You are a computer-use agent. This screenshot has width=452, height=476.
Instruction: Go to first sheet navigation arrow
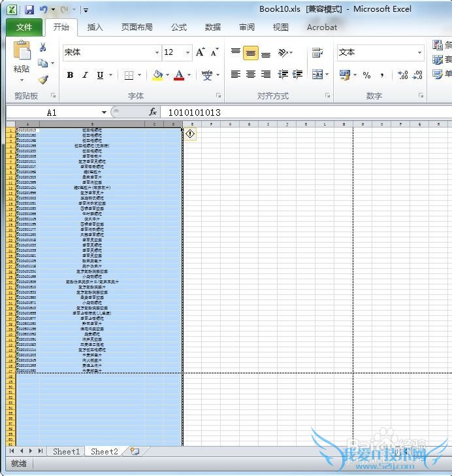pos(12,451)
